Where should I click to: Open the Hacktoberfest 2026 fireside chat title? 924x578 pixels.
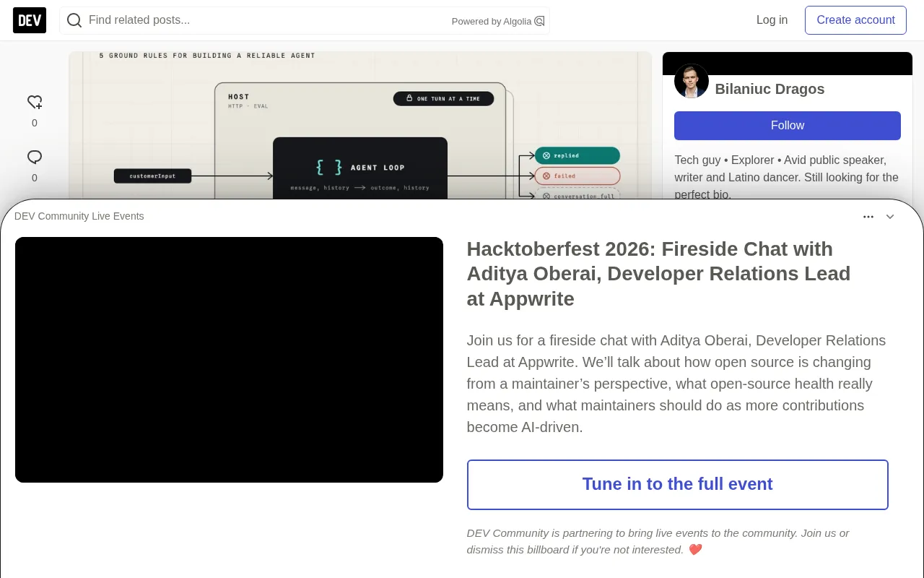coord(658,274)
